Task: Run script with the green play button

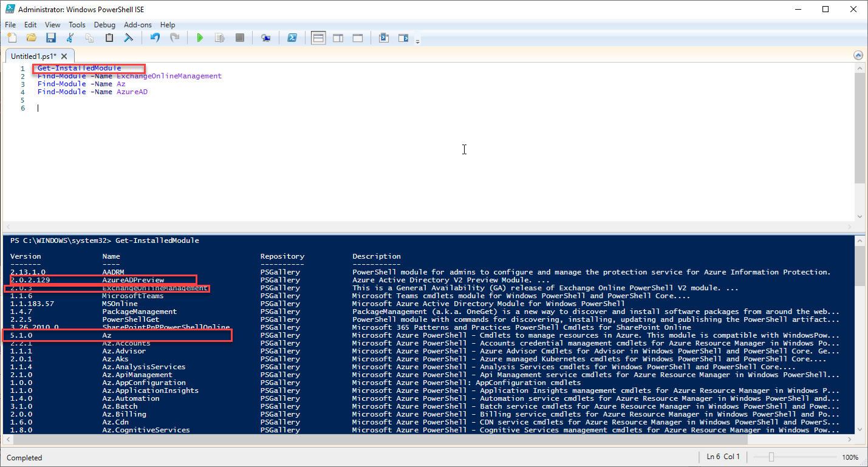Action: coord(200,38)
